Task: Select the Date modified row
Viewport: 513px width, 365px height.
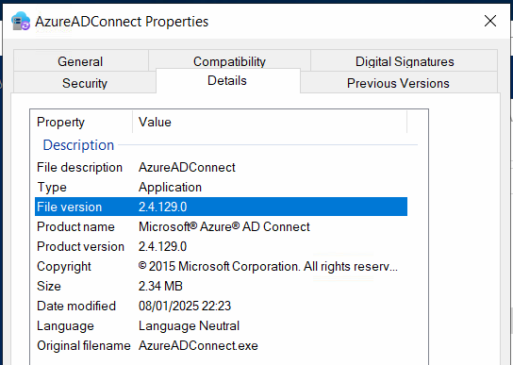Action: point(221,306)
